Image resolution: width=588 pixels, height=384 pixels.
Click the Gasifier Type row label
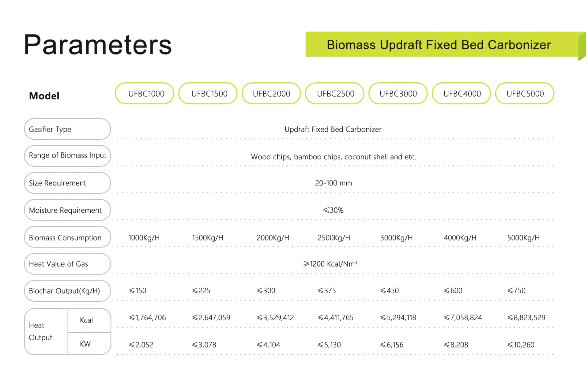[x=67, y=129]
